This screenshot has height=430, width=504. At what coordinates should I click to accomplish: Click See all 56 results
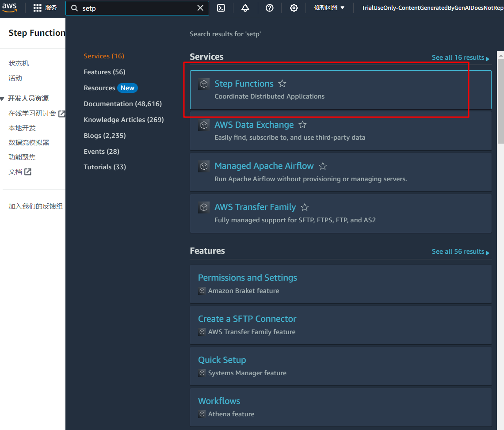coord(460,251)
